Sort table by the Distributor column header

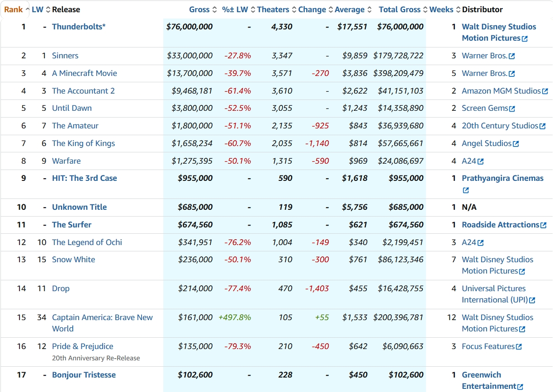pyautogui.click(x=483, y=9)
